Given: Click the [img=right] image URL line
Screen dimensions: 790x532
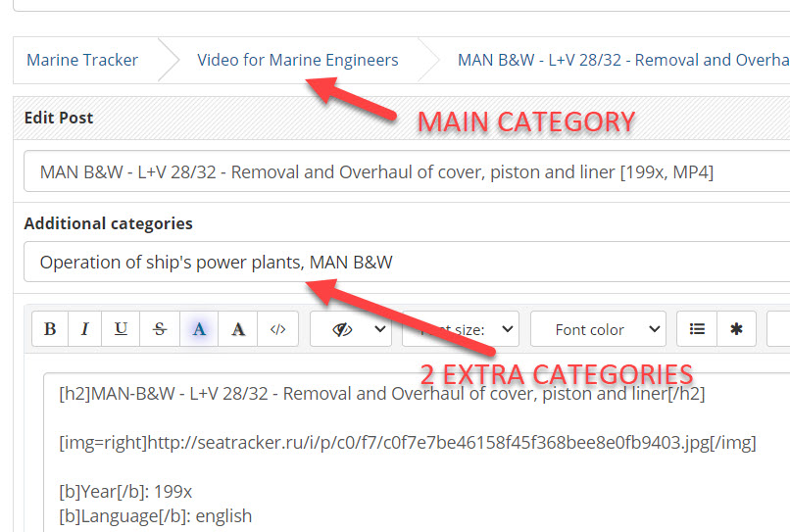Looking at the screenshot, I should [x=407, y=443].
